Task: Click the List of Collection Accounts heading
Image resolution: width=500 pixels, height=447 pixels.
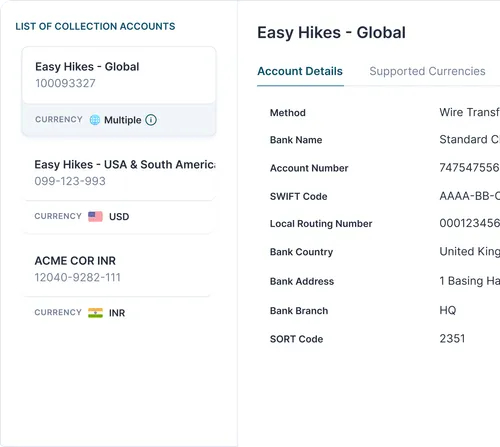Action: tap(95, 26)
